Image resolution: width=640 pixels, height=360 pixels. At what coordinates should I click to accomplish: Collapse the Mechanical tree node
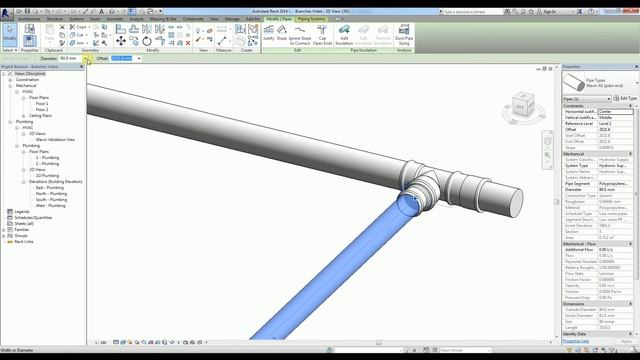[10, 86]
